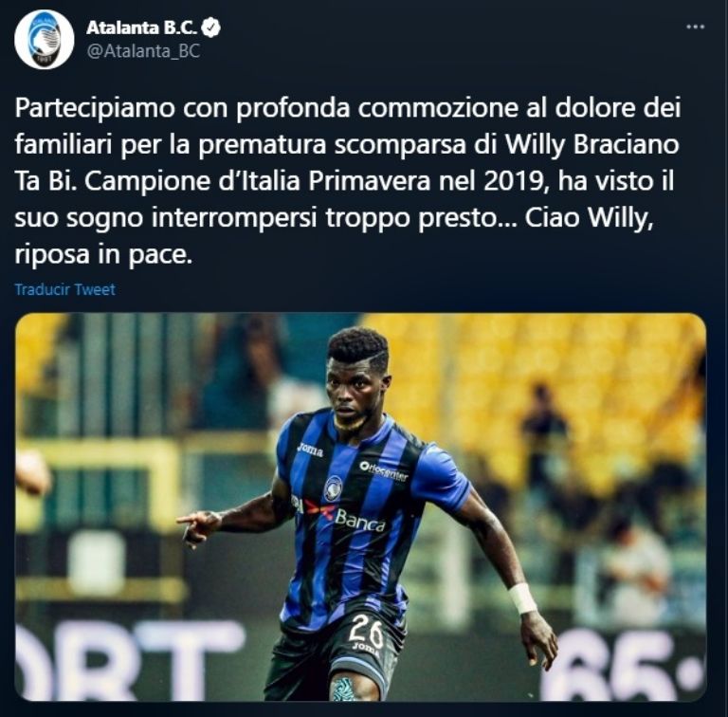
Task: Click the player's white wristband
Action: 522,598
